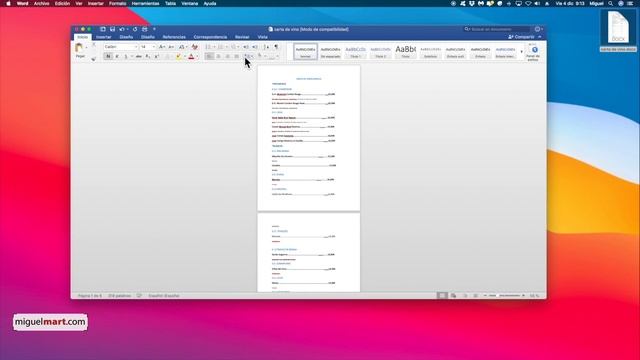Viewport: 640px width, 360px height.
Task: Align paragraph text to the right
Action: [x=227, y=56]
